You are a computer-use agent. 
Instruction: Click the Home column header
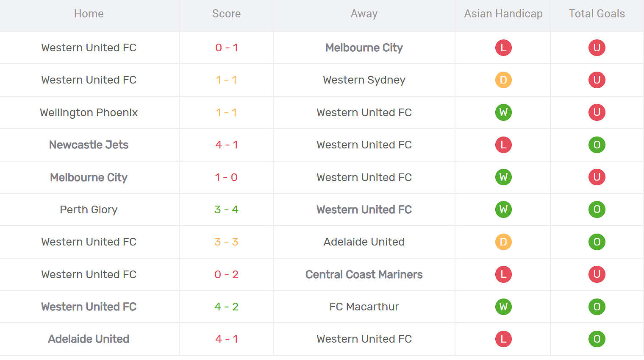point(89,14)
